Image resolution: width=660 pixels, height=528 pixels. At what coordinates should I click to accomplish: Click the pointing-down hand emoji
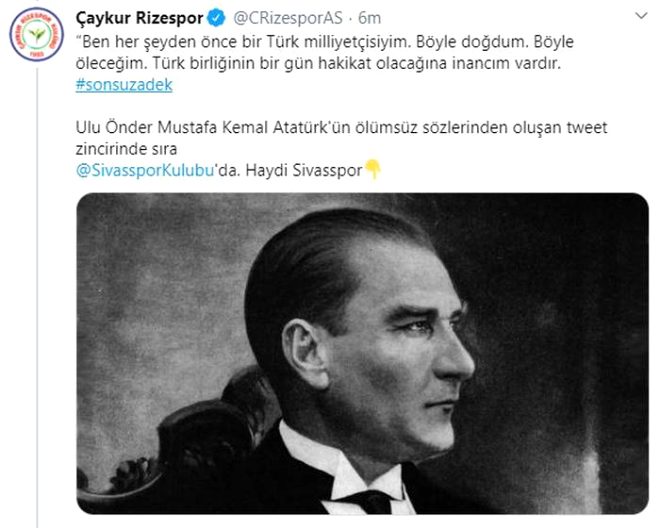point(373,170)
